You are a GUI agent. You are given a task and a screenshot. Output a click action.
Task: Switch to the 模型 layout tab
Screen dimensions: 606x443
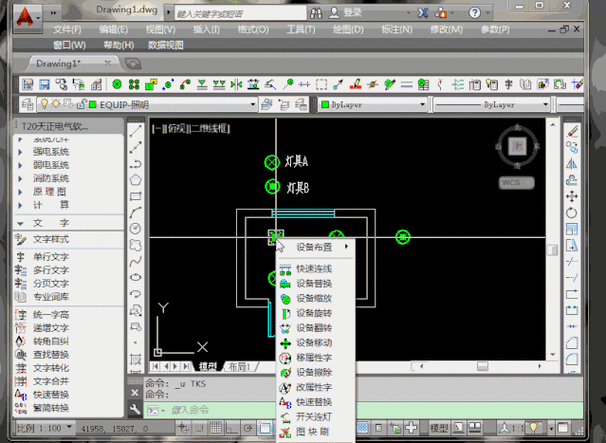(x=208, y=366)
